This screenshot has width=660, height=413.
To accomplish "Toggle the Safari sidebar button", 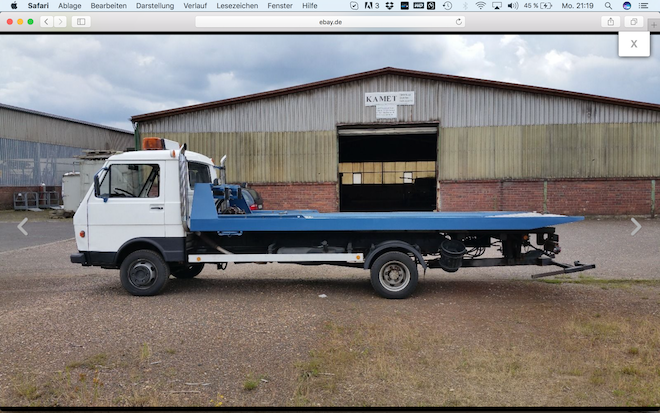I will (81, 21).
